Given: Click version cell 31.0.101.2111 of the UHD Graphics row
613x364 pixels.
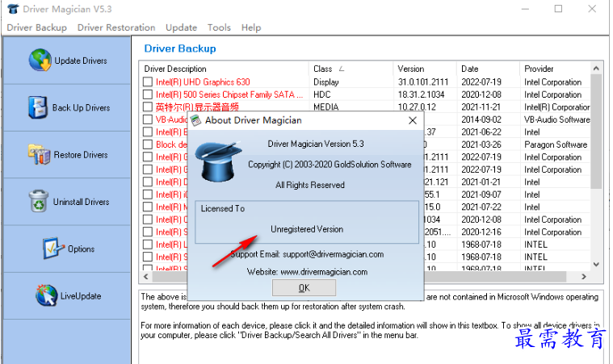Looking at the screenshot, I should tap(423, 82).
